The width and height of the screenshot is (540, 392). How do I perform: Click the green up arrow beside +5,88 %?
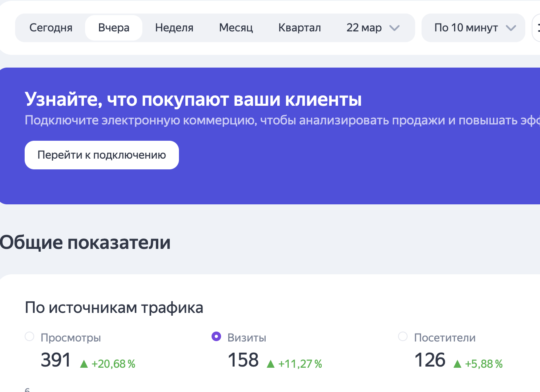point(457,364)
